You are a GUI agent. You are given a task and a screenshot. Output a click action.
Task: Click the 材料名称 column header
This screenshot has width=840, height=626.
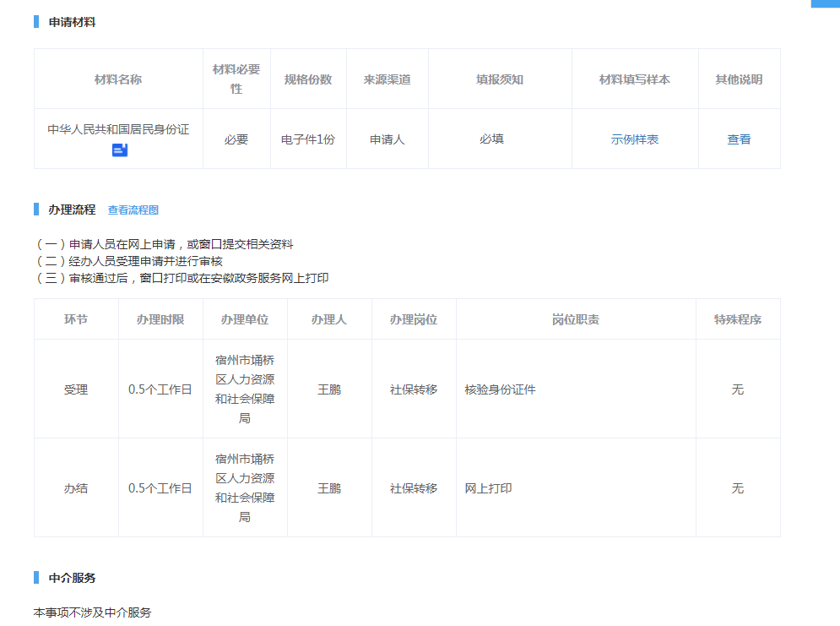[118, 79]
